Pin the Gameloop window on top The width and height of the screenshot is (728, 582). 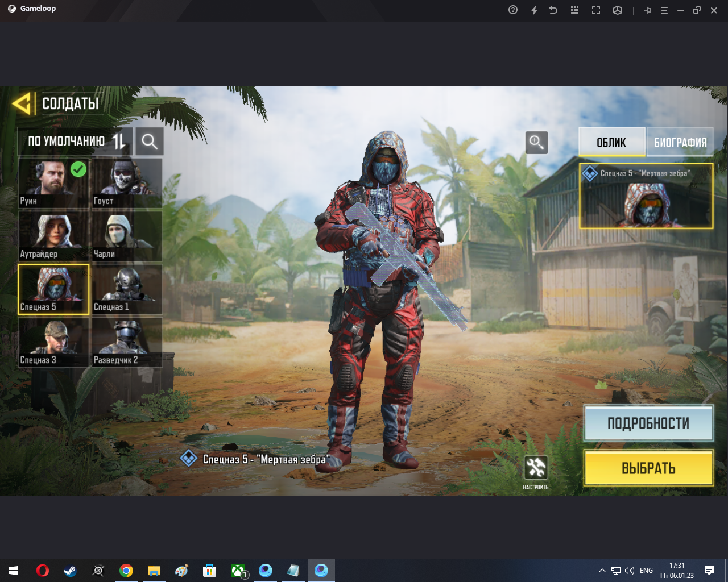pyautogui.click(x=647, y=10)
